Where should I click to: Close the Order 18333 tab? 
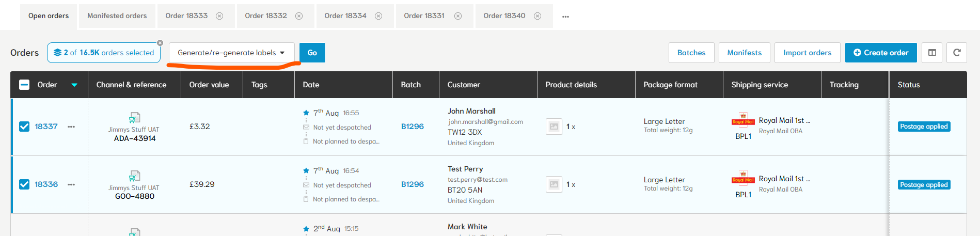(x=219, y=16)
